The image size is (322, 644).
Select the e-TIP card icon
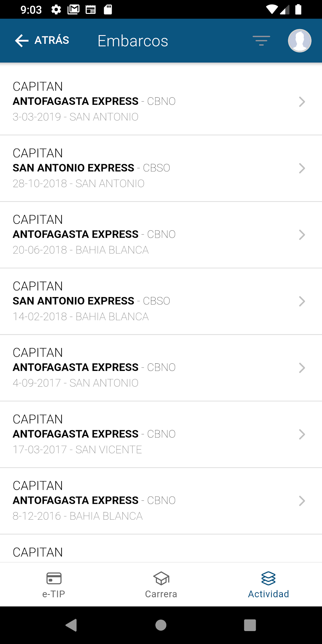pos(54,578)
